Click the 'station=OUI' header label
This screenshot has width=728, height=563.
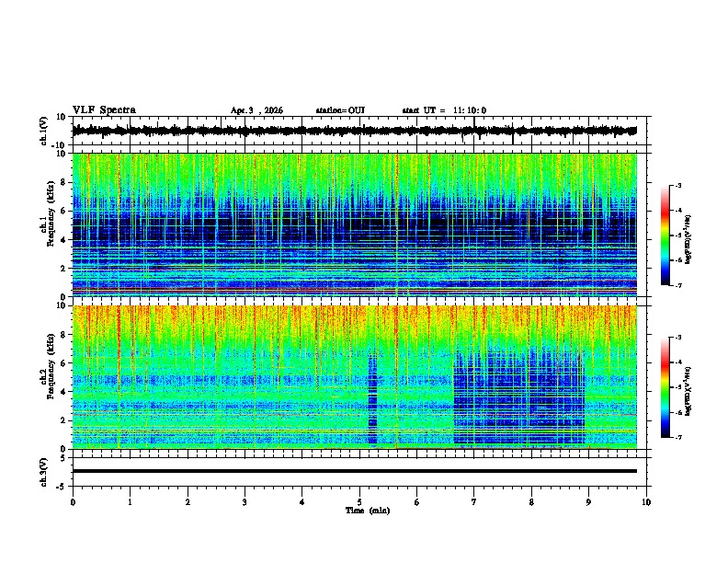(340, 110)
